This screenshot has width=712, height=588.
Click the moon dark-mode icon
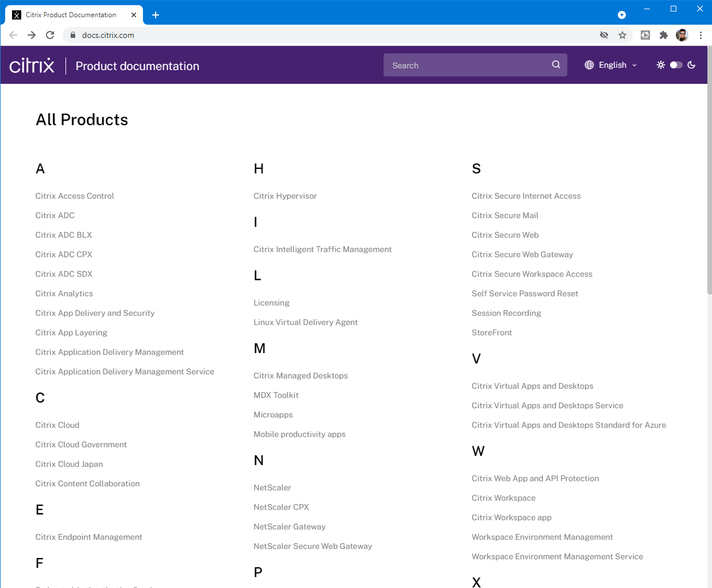pos(691,65)
